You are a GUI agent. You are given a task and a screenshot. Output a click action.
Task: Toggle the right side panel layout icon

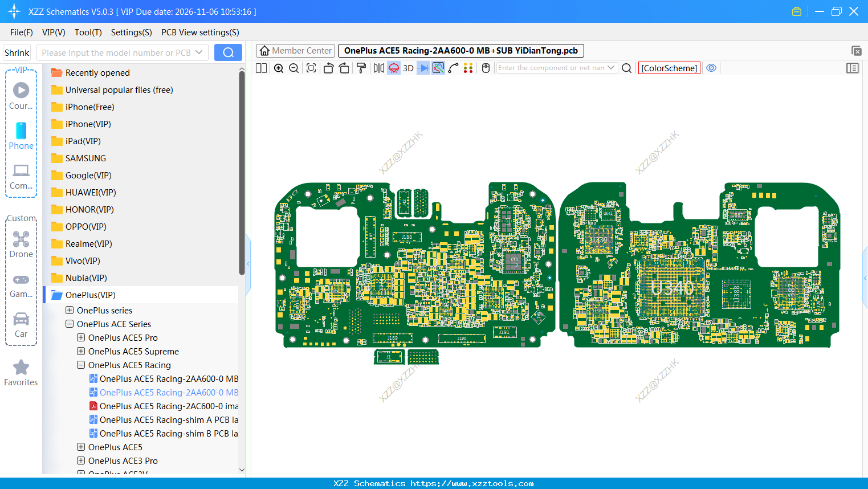pos(852,68)
